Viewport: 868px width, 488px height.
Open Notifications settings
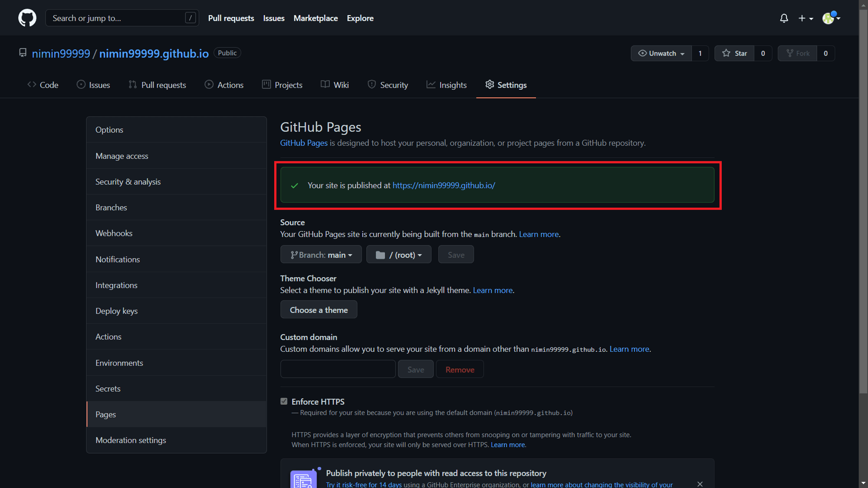[176, 259]
